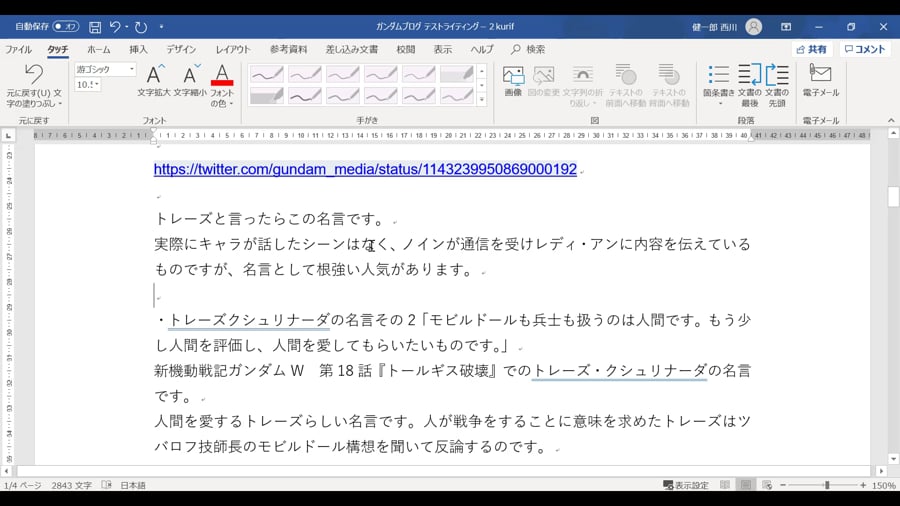Click the 2843 文字 word count
900x506 pixels.
(x=72, y=485)
